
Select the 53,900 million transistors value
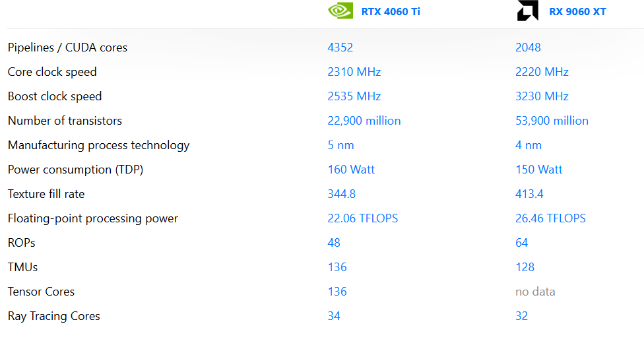click(552, 121)
